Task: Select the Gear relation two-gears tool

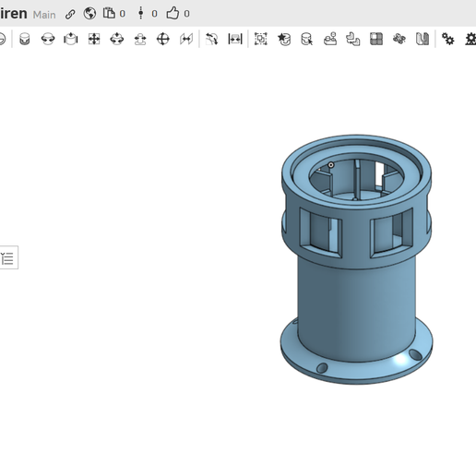Action: pyautogui.click(x=447, y=40)
